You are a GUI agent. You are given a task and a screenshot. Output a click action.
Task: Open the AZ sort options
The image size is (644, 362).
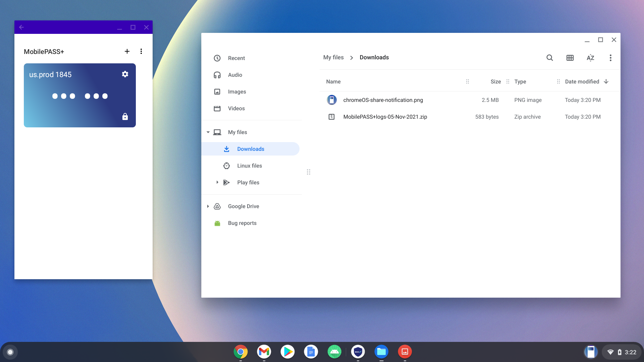click(x=590, y=58)
